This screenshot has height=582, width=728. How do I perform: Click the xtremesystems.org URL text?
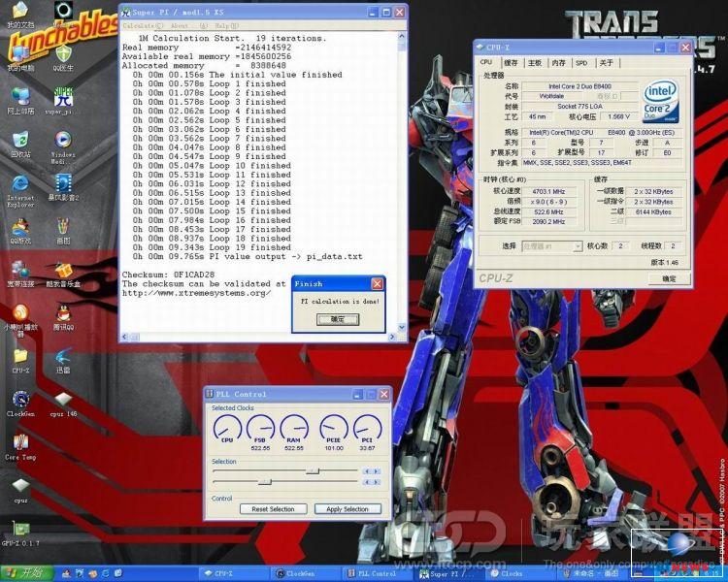coord(196,293)
